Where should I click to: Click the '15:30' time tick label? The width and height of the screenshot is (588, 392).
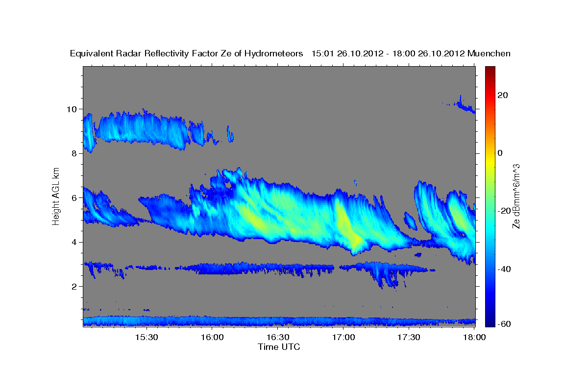[x=146, y=337]
